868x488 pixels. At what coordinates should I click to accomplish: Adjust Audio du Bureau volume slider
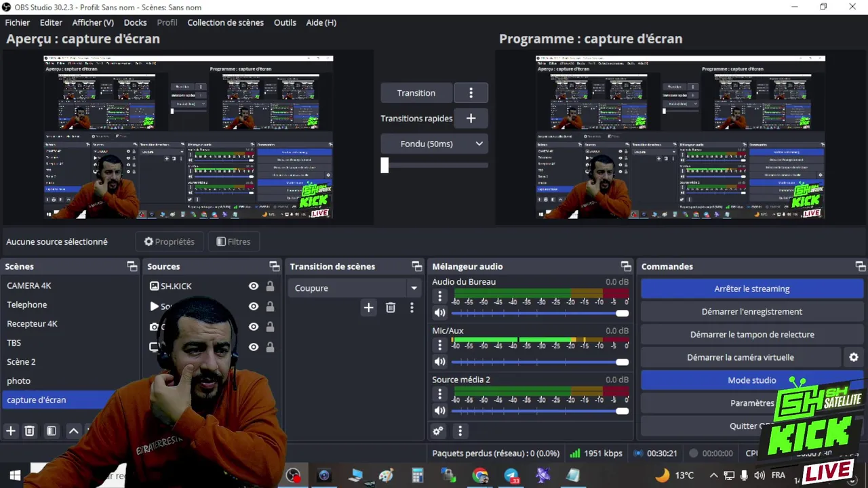(540, 313)
